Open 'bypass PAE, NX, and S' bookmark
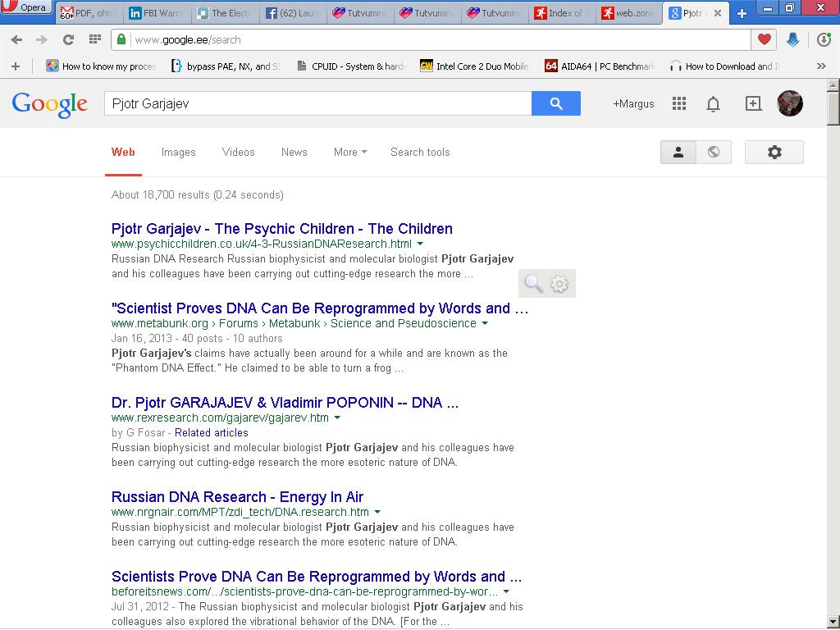The image size is (840, 630). click(x=226, y=66)
